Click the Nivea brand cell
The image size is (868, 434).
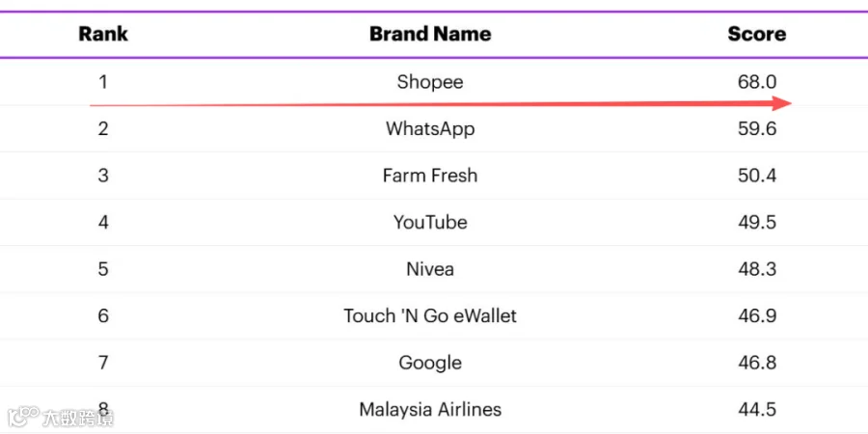pos(430,269)
